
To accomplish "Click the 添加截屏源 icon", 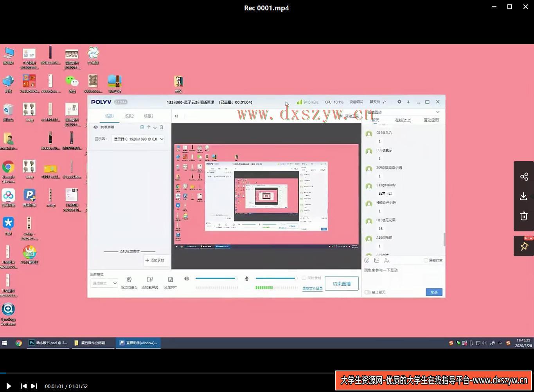I will click(x=149, y=280).
